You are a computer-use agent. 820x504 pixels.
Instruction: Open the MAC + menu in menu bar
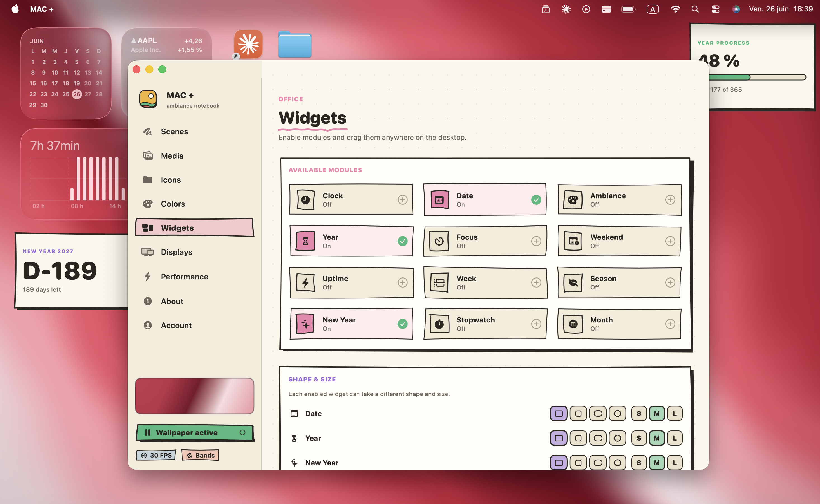pyautogui.click(x=42, y=9)
